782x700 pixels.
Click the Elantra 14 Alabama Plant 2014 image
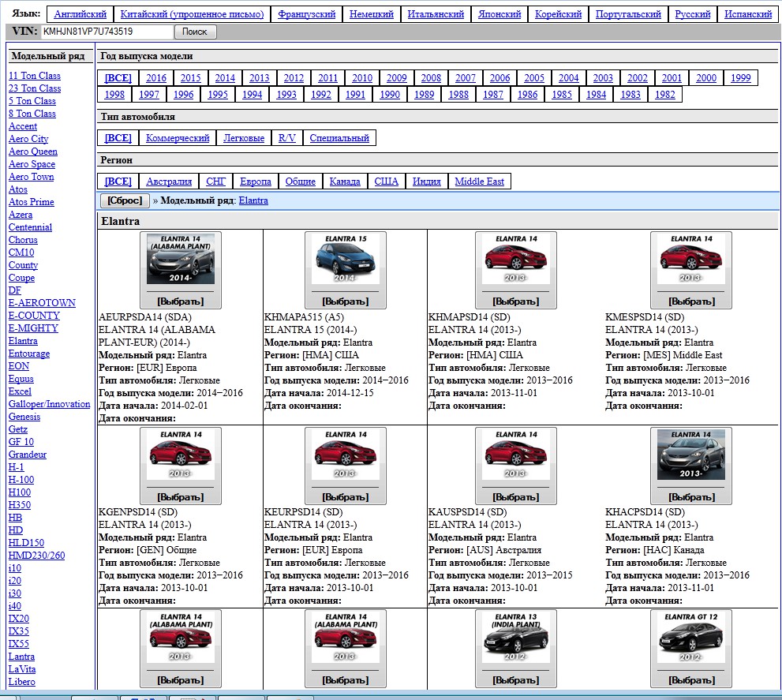[180, 259]
